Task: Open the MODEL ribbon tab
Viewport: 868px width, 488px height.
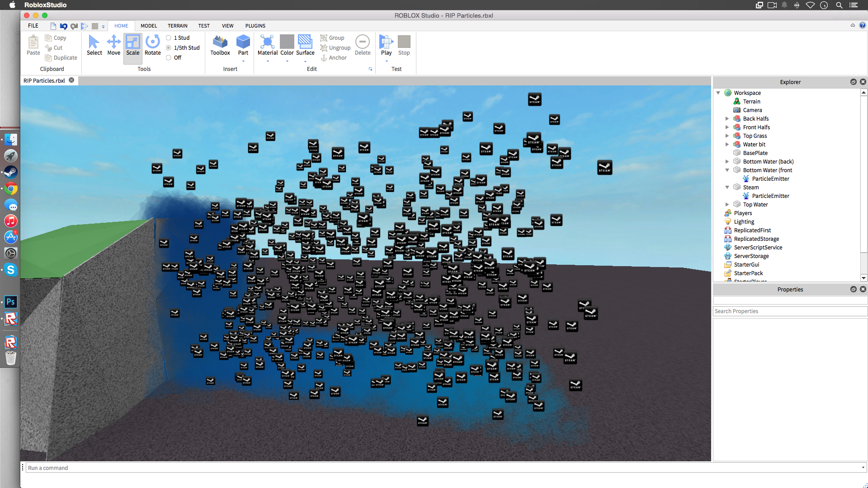Action: (x=148, y=26)
